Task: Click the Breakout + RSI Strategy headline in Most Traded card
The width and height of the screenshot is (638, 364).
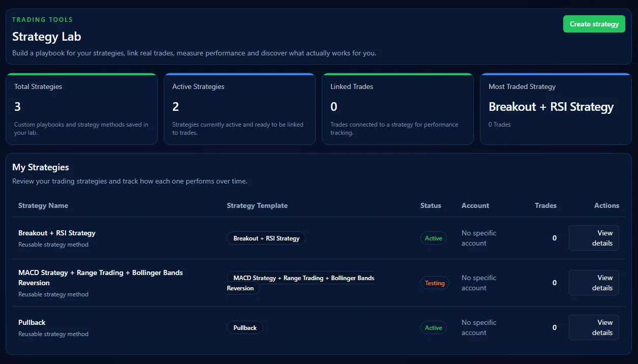Action: [551, 107]
